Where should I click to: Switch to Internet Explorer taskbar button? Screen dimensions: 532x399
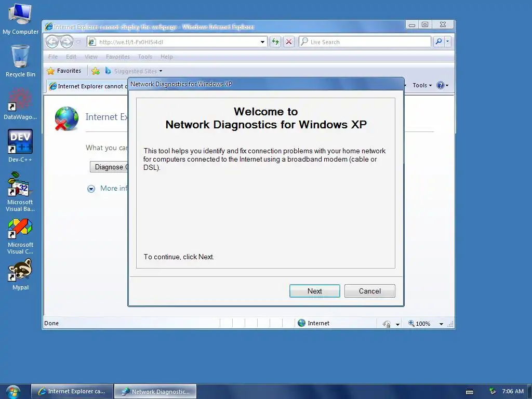point(72,391)
